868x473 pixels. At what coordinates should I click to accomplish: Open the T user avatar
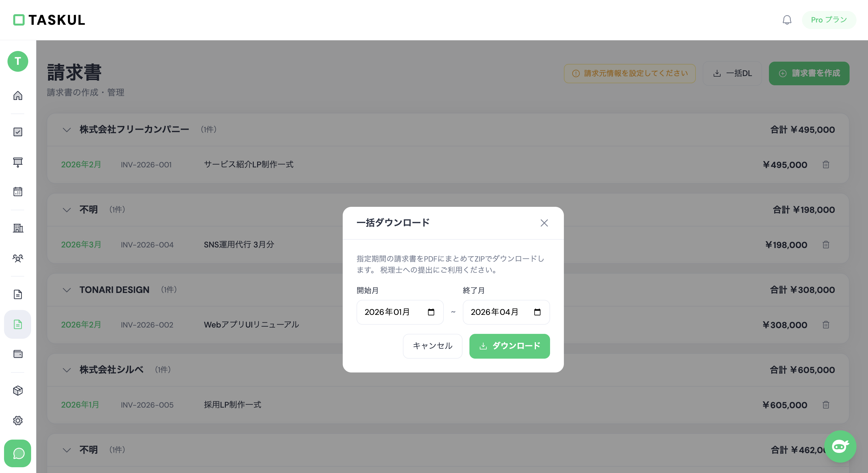click(x=18, y=61)
